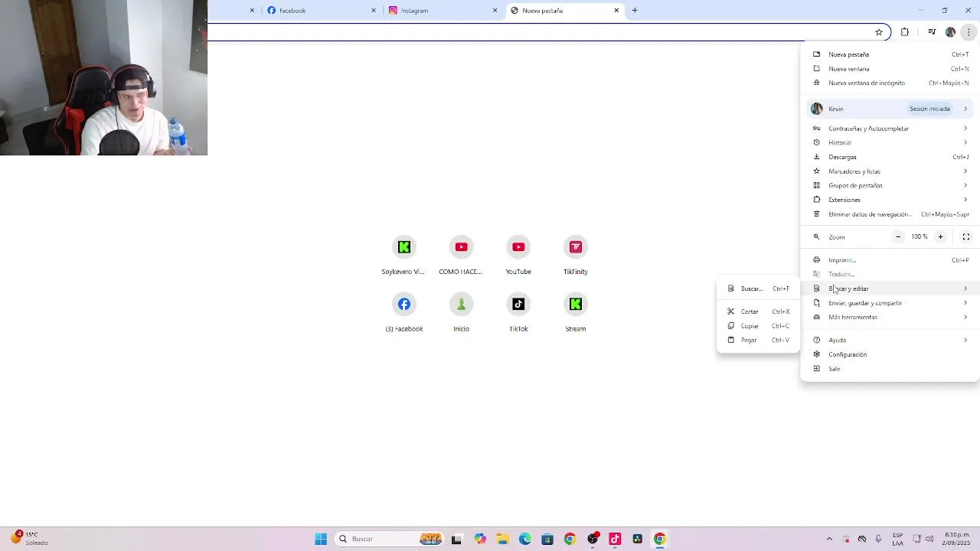Viewport: 980px width, 551px height.
Task: Click the Sesión iniciada badge
Action: (929, 109)
